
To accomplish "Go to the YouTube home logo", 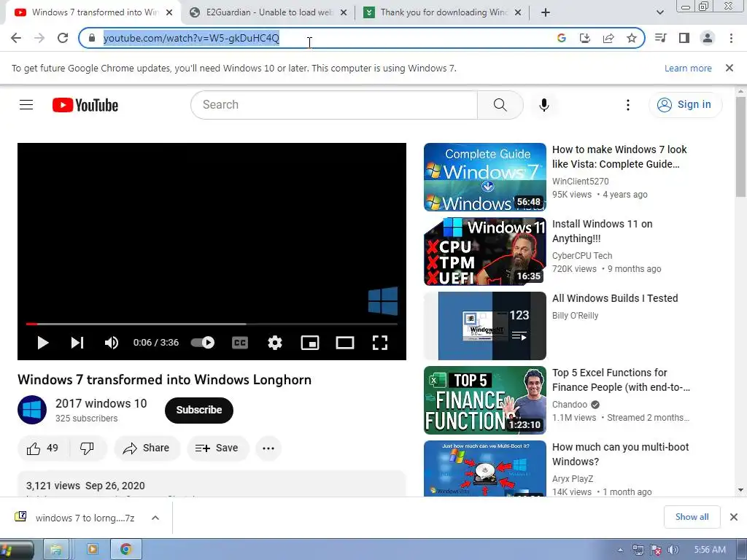I will pyautogui.click(x=85, y=105).
